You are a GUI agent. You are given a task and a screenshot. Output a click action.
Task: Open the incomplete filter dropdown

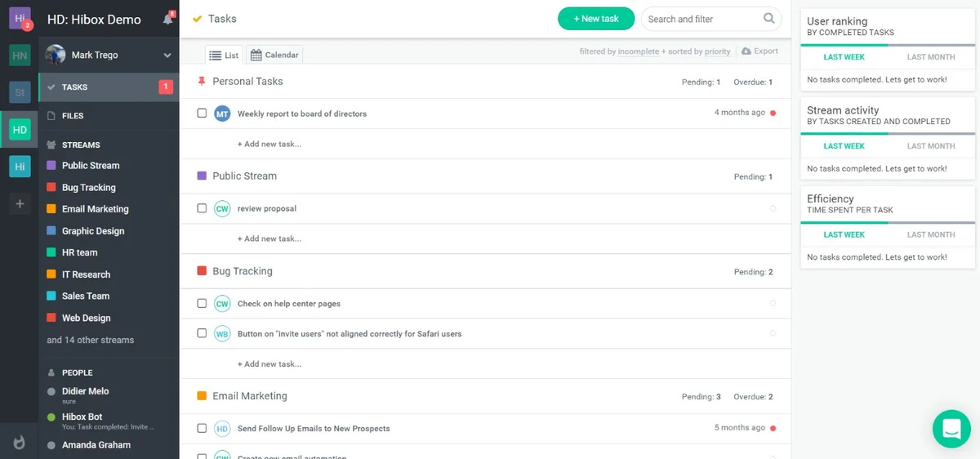tap(638, 51)
